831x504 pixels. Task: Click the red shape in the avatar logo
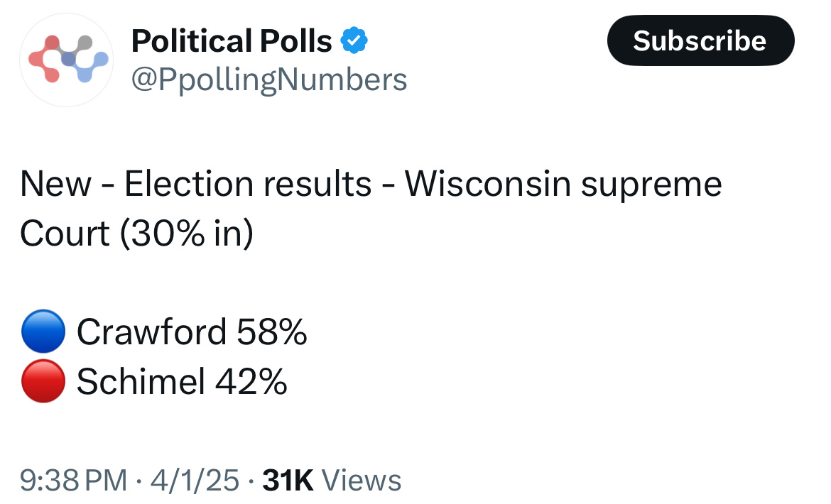pyautogui.click(x=45, y=60)
